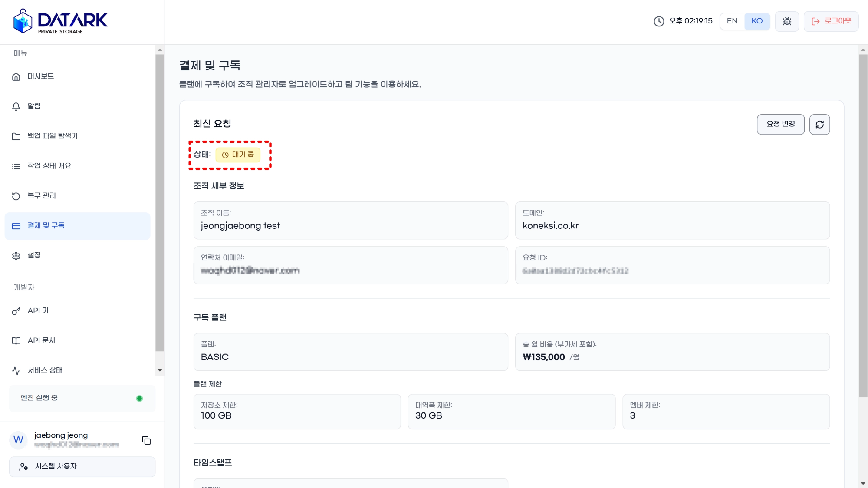Click the sidebar scrollbar thumb
This screenshot has height=488, width=868.
[160, 203]
